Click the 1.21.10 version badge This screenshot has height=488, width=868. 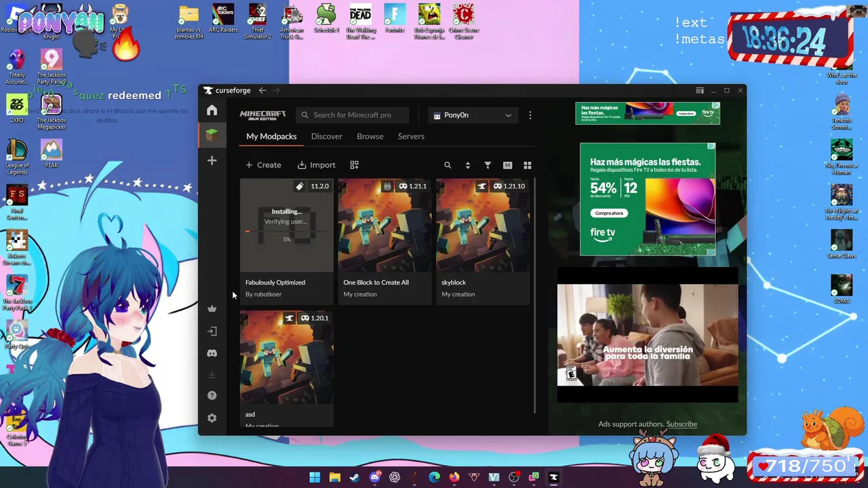coord(509,186)
